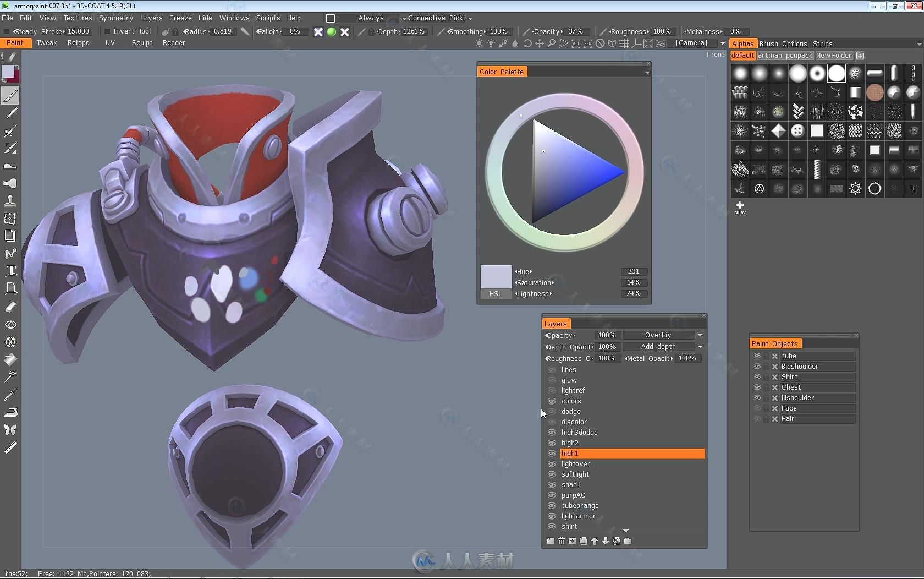The width and height of the screenshot is (924, 579).
Task: Open the NewFolder alpha folder
Action: [x=834, y=56]
